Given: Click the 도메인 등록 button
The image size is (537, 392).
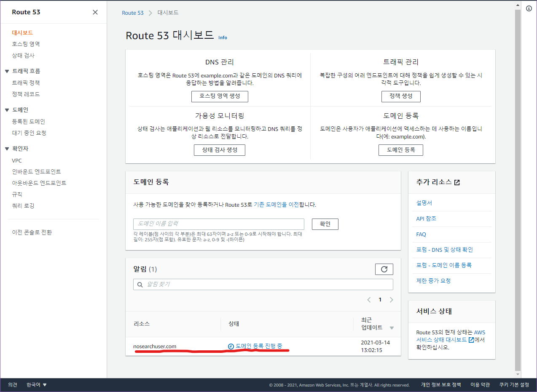Looking at the screenshot, I should coord(401,150).
